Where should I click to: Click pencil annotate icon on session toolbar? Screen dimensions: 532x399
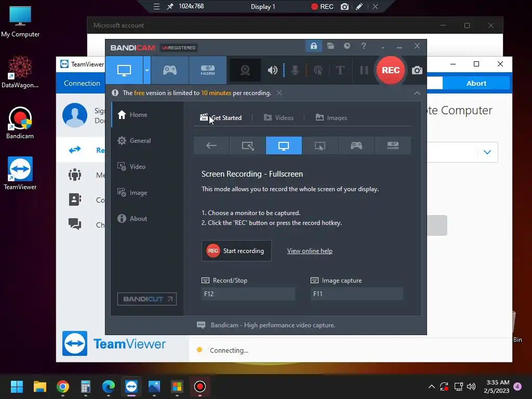pos(360,6)
